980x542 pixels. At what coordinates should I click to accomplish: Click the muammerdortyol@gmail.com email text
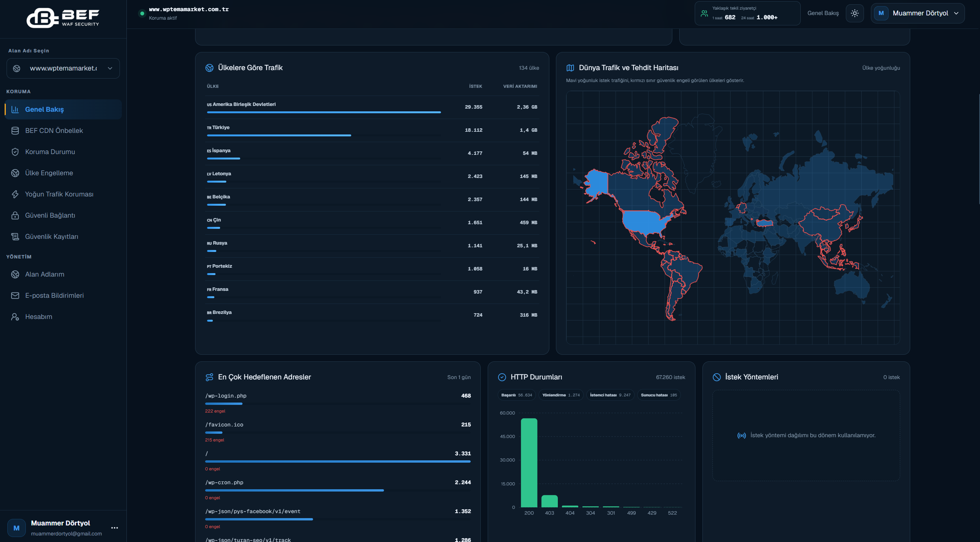pyautogui.click(x=66, y=534)
